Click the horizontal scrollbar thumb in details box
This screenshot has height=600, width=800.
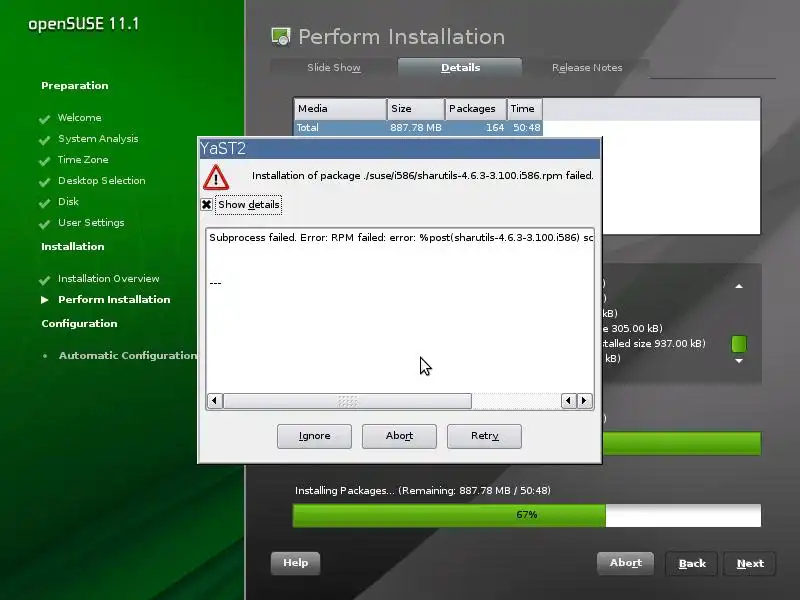point(347,401)
